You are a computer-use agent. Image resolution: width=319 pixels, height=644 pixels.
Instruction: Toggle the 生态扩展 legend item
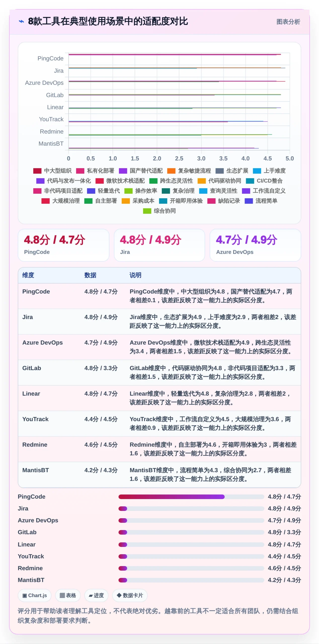[x=232, y=171]
